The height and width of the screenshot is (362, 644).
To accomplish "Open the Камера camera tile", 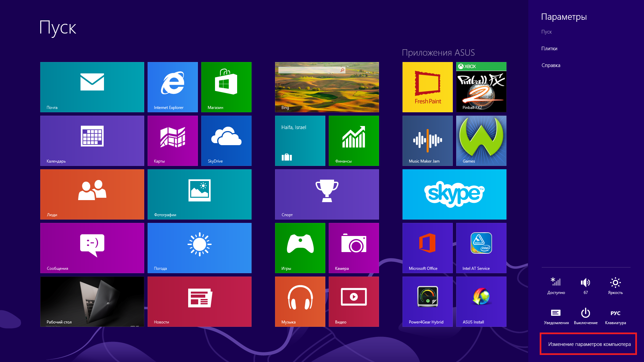I will click(x=354, y=248).
